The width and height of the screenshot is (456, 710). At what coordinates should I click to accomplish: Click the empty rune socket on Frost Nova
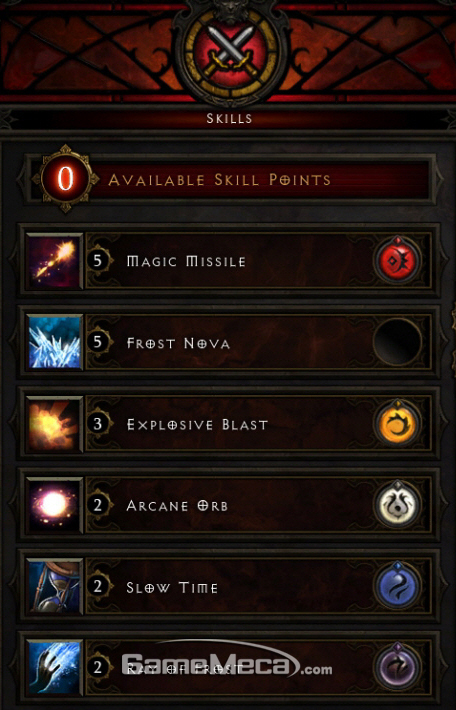click(397, 342)
